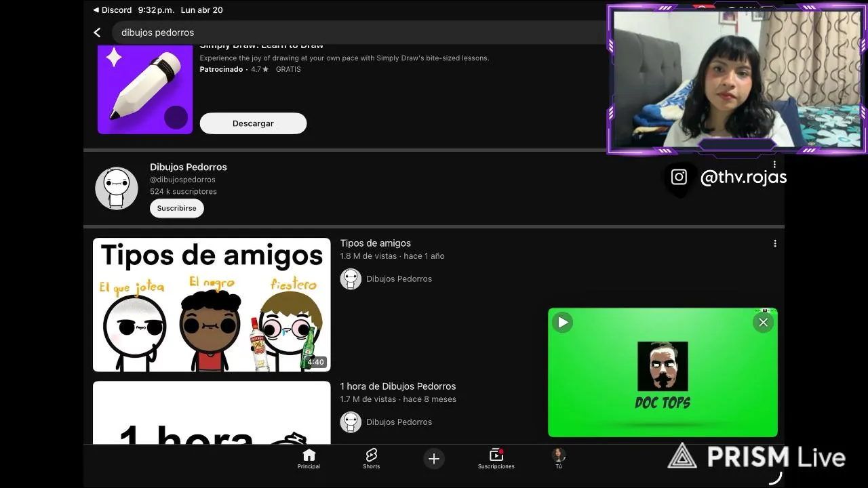
Task: Open Dibujos Pedorros channel avatar
Action: click(117, 188)
